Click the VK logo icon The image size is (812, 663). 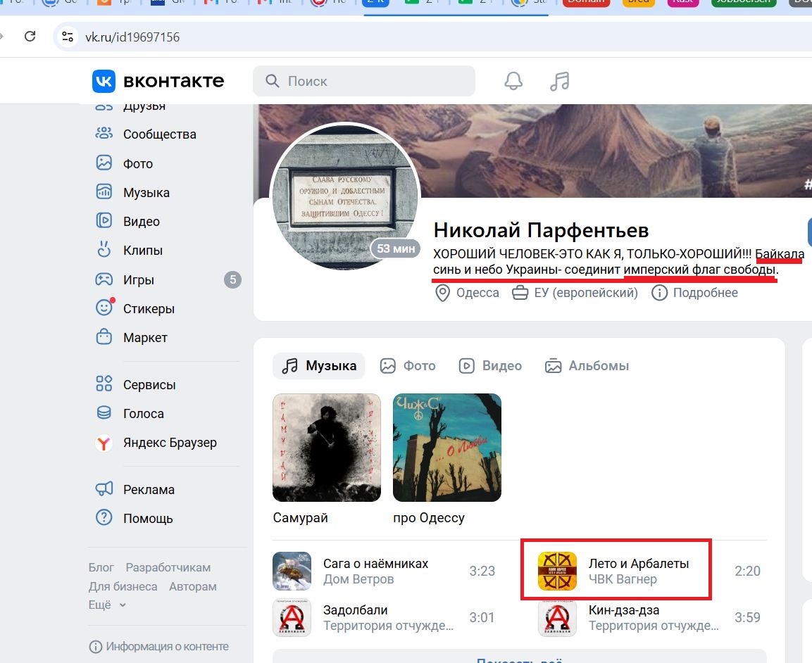coord(104,81)
